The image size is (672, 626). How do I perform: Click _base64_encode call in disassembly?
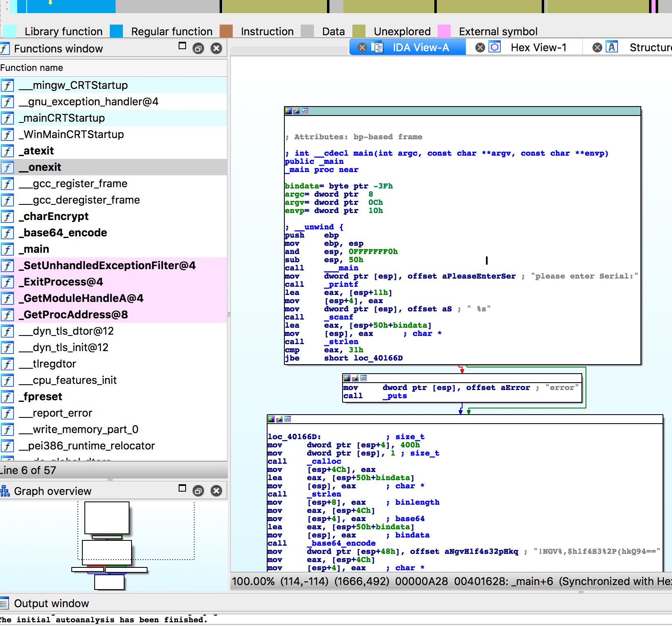[x=341, y=543]
